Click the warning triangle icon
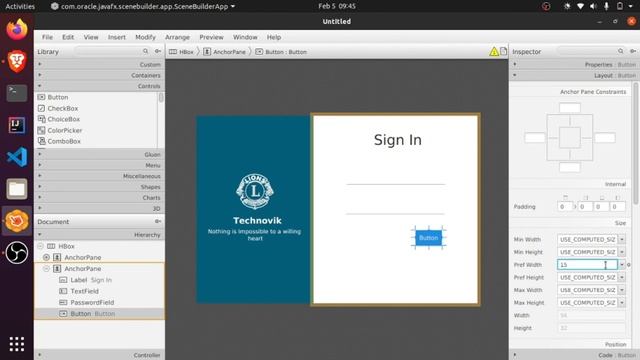 tap(494, 51)
